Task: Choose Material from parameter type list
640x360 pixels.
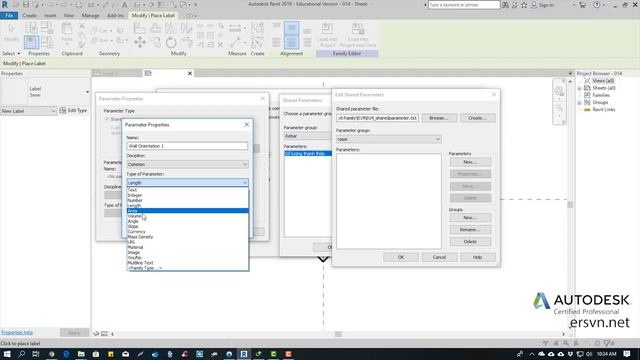Action: point(187,247)
